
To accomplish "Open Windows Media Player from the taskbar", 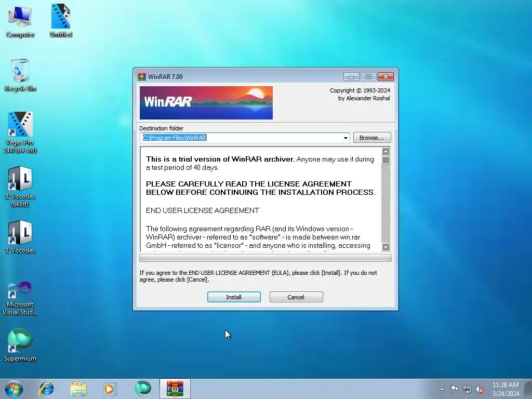I will click(x=110, y=389).
